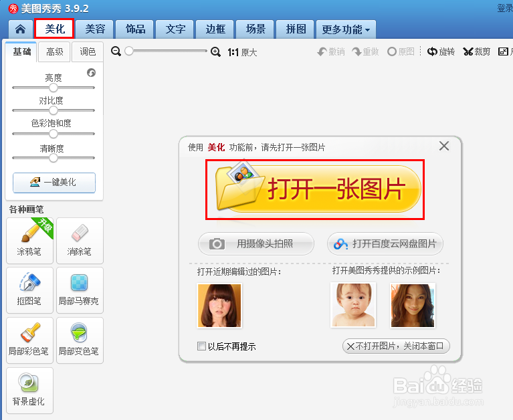Click the 清晰度 sharpness slider handle
Image resolution: width=513 pixels, height=420 pixels.
click(54, 158)
